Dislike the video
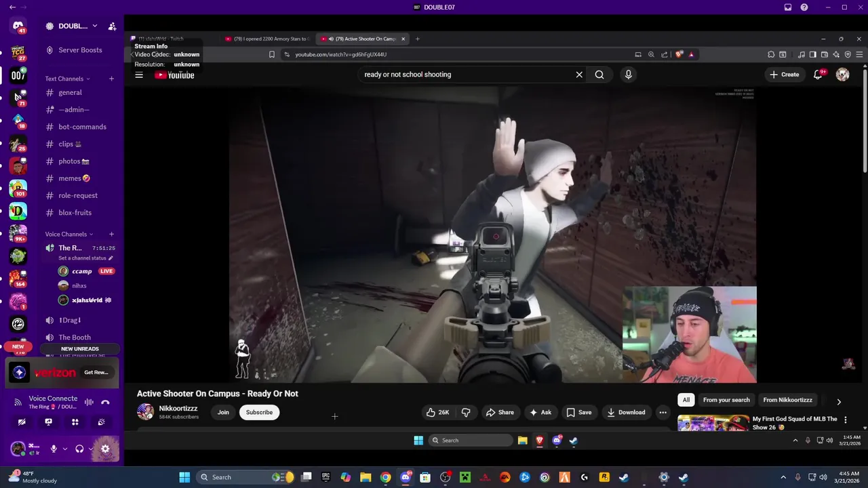The height and width of the screenshot is (488, 868). (x=466, y=412)
